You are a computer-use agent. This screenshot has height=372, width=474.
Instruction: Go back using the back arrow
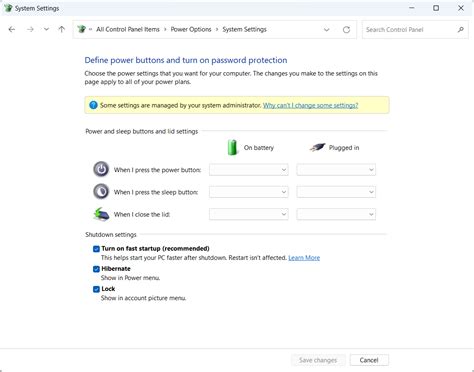coord(12,29)
